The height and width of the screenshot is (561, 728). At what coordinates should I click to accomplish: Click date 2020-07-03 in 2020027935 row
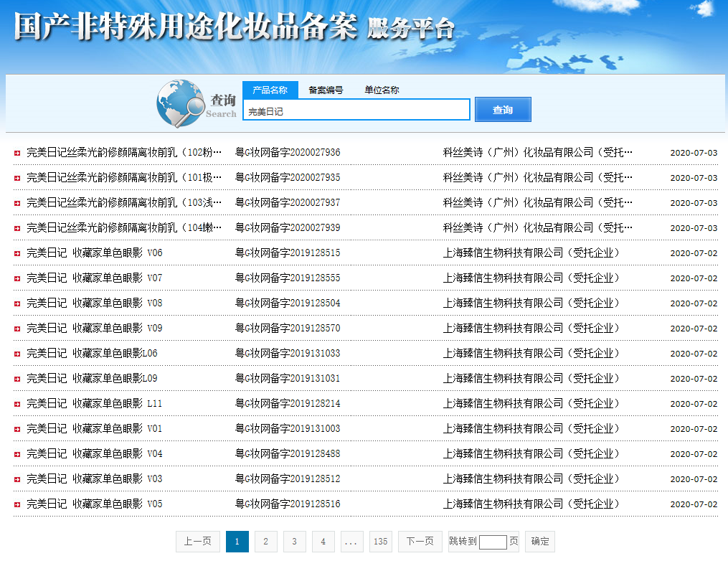point(694,178)
